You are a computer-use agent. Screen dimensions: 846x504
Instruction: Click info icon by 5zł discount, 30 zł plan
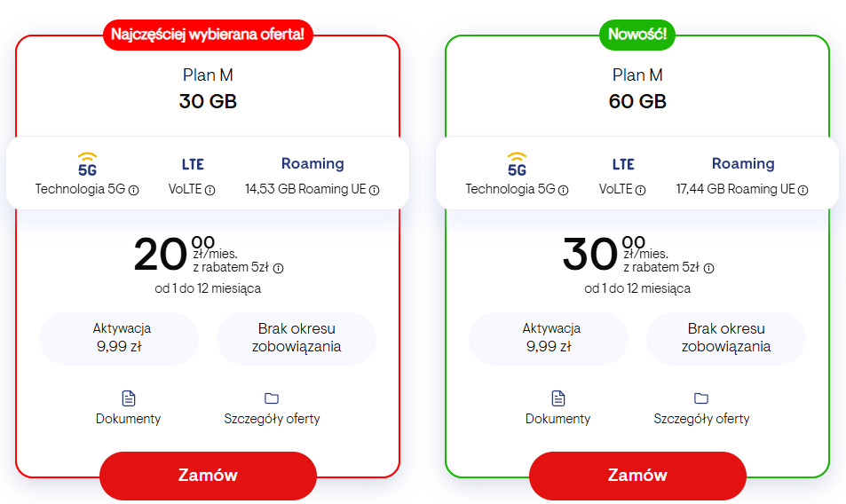point(708,268)
